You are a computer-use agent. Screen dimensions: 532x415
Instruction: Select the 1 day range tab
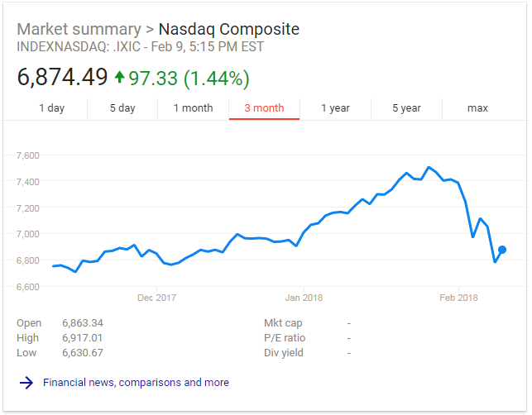point(51,108)
